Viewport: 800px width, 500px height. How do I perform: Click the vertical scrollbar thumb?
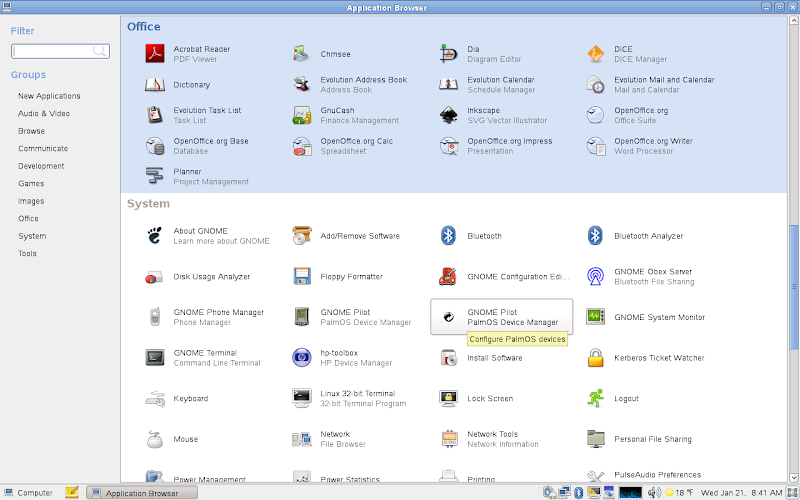(793, 287)
